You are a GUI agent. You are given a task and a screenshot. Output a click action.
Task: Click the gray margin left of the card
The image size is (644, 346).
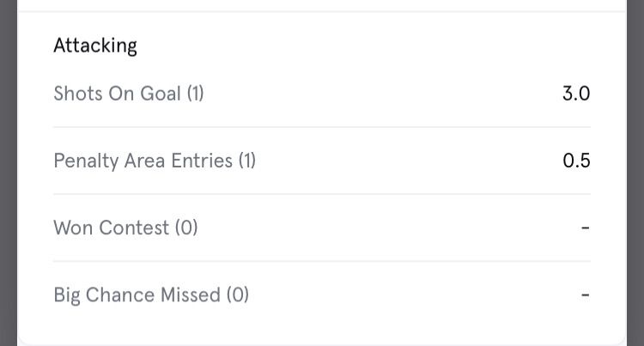click(x=8, y=172)
